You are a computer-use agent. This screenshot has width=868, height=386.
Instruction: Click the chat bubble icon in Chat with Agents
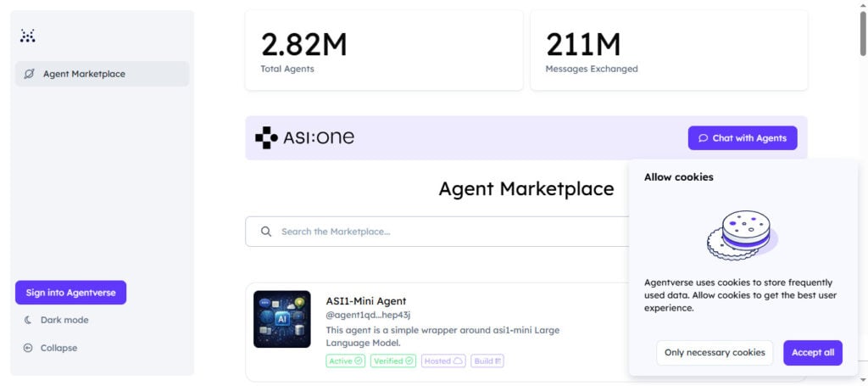click(703, 138)
